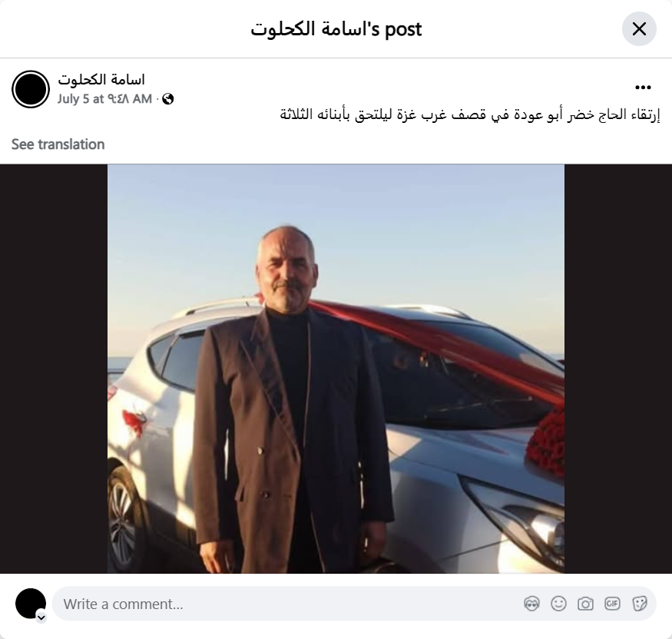
Task: Click the post author's profile picture
Action: 31,89
